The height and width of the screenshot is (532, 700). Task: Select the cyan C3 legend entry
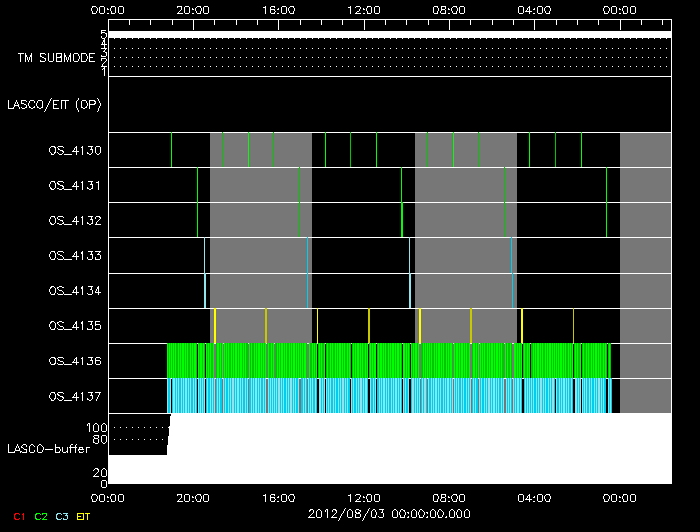[62, 517]
